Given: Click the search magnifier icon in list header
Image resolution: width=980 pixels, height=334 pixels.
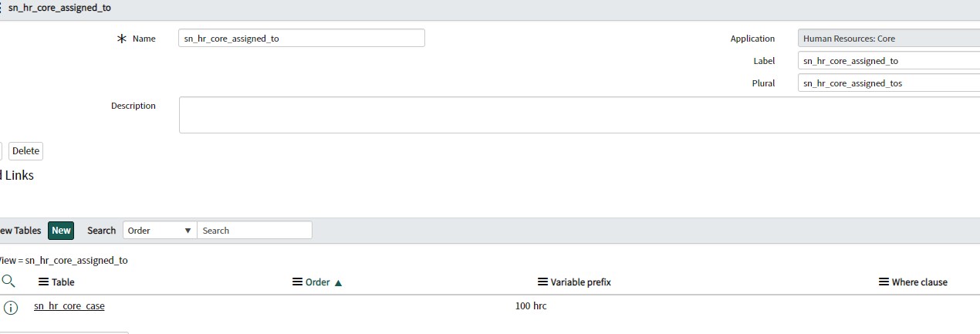Looking at the screenshot, I should (x=8, y=281).
